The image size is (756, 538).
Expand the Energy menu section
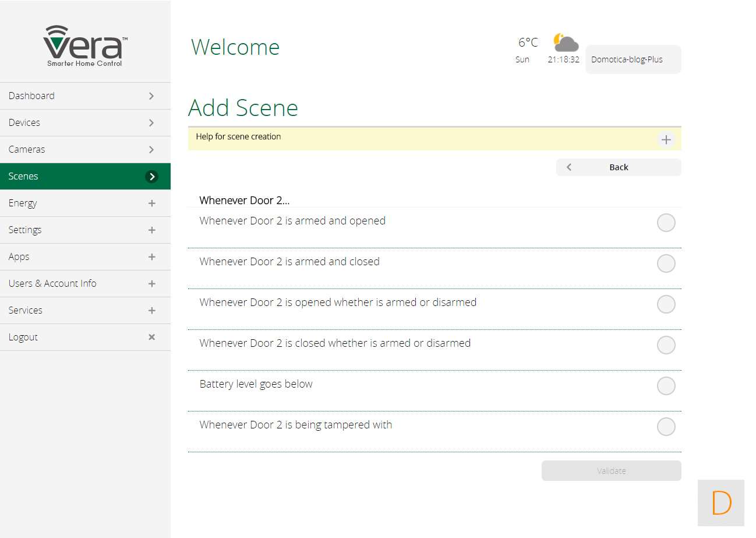click(x=151, y=203)
